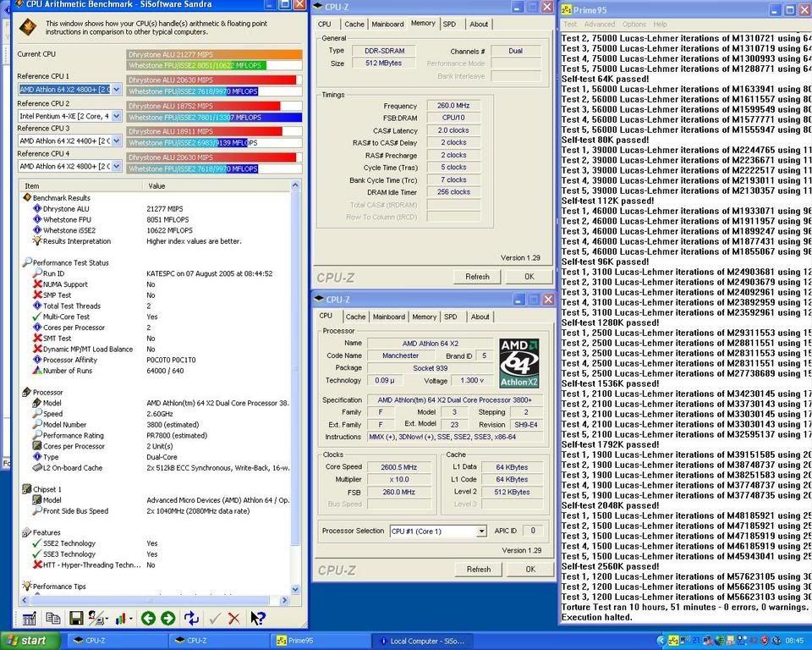This screenshot has height=650, width=812.
Task: Open the Prime95 taskbar button
Action: 321,641
